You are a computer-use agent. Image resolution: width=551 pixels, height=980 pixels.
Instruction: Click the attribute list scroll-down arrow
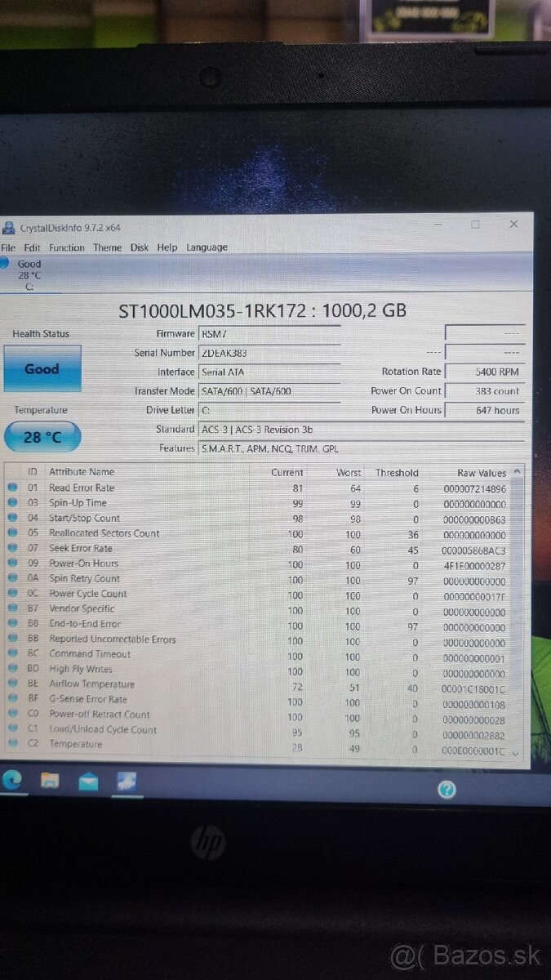516,755
